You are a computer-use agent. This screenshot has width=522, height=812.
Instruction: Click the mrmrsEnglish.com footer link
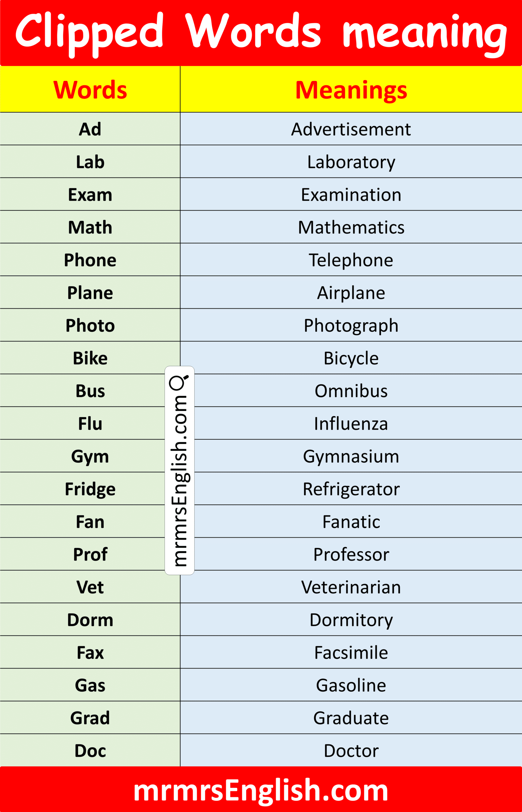[261, 790]
